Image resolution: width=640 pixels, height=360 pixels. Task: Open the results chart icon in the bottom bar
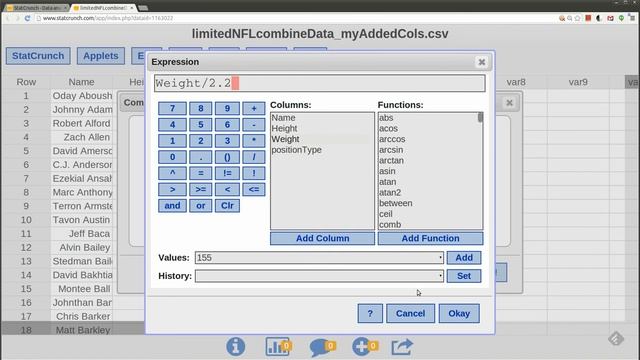tap(278, 347)
